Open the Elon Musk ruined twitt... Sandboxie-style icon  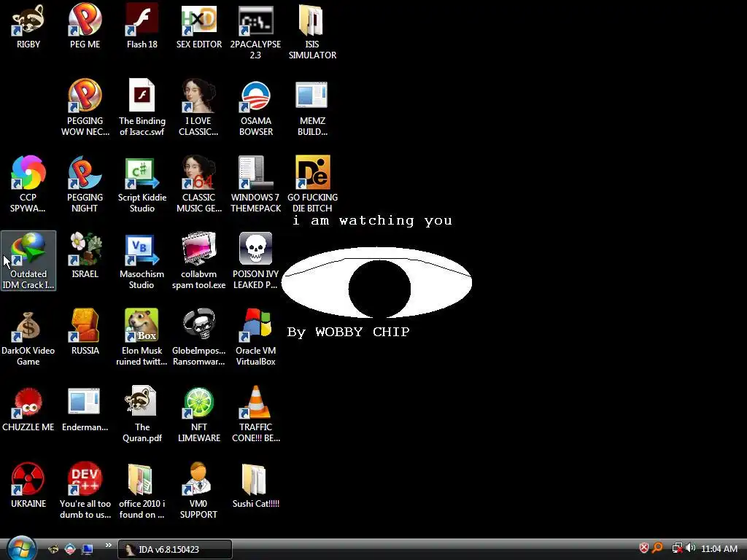coord(142,338)
